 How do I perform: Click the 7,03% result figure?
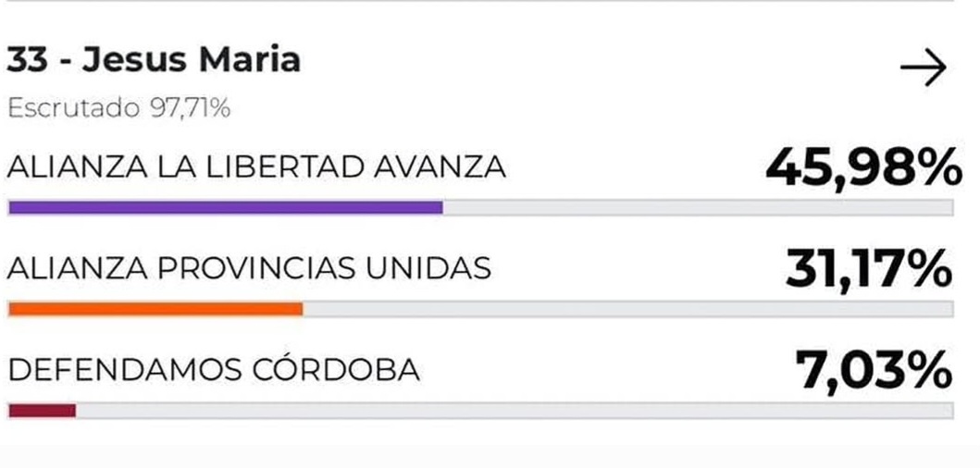pyautogui.click(x=873, y=370)
